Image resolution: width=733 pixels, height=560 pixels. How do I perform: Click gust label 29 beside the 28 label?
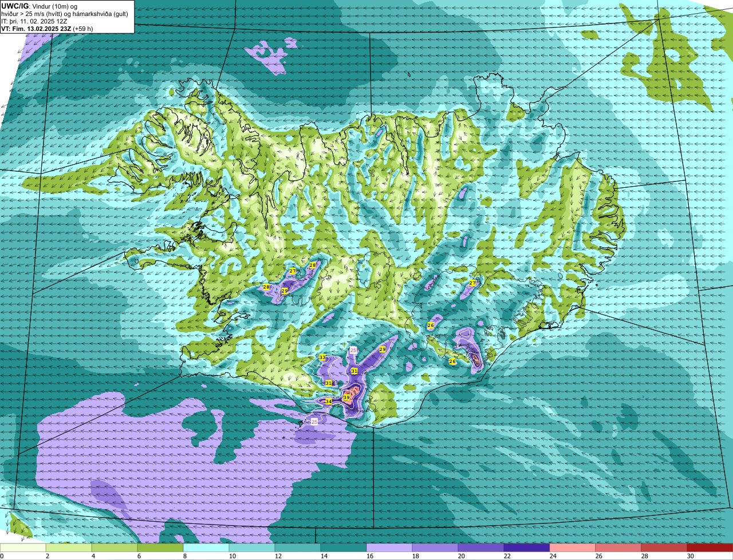(x=285, y=291)
